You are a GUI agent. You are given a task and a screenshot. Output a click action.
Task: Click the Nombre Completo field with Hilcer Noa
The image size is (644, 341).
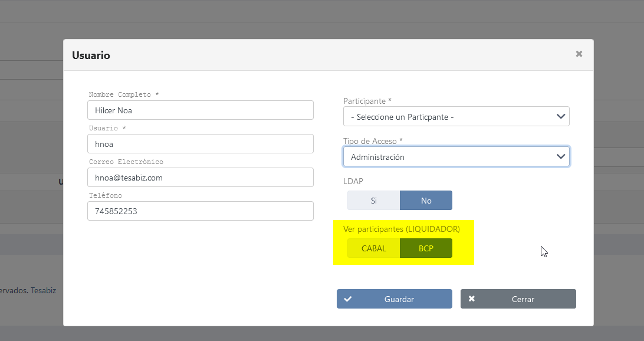coord(200,110)
